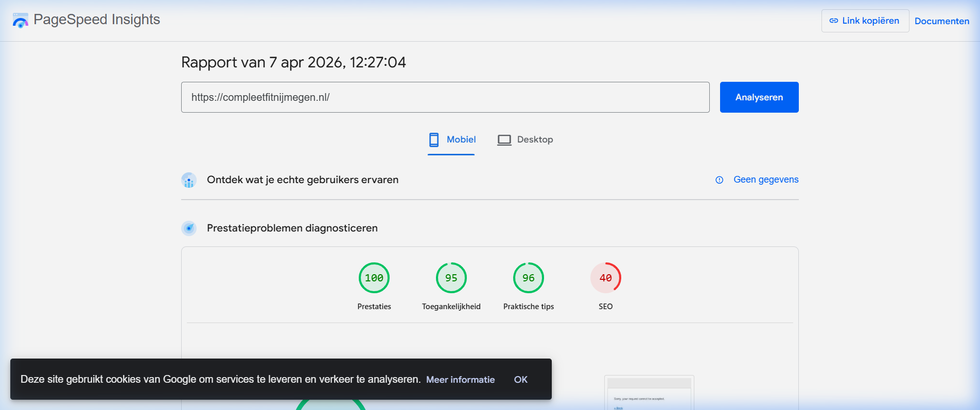This screenshot has height=410, width=980.
Task: Open the Praktische tips score gauge 96
Action: 529,278
